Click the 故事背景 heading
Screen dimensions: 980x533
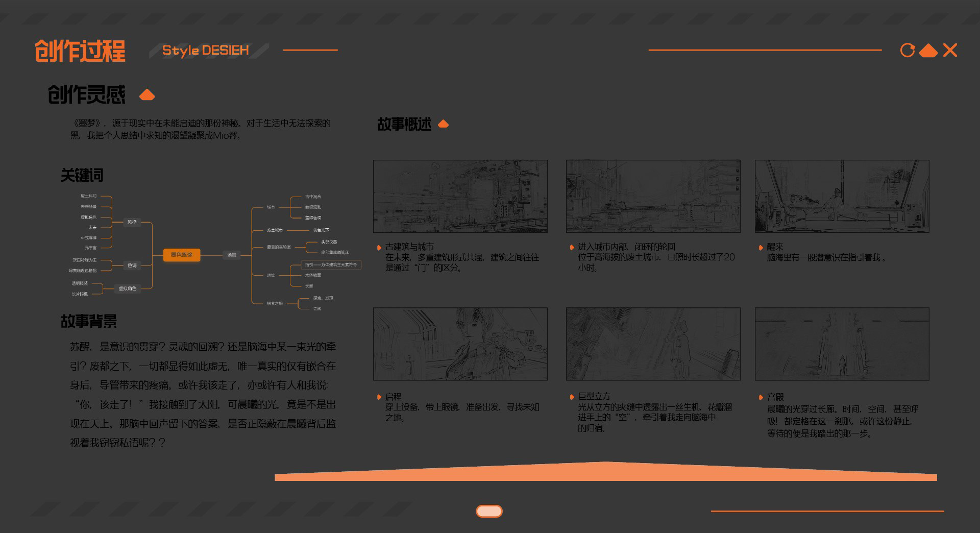point(89,321)
